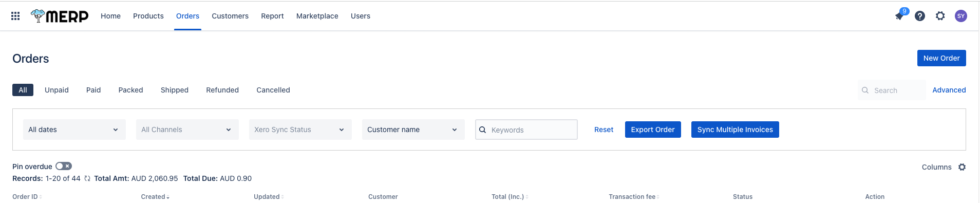
Task: Open the Columns settings gear icon
Action: 962,167
